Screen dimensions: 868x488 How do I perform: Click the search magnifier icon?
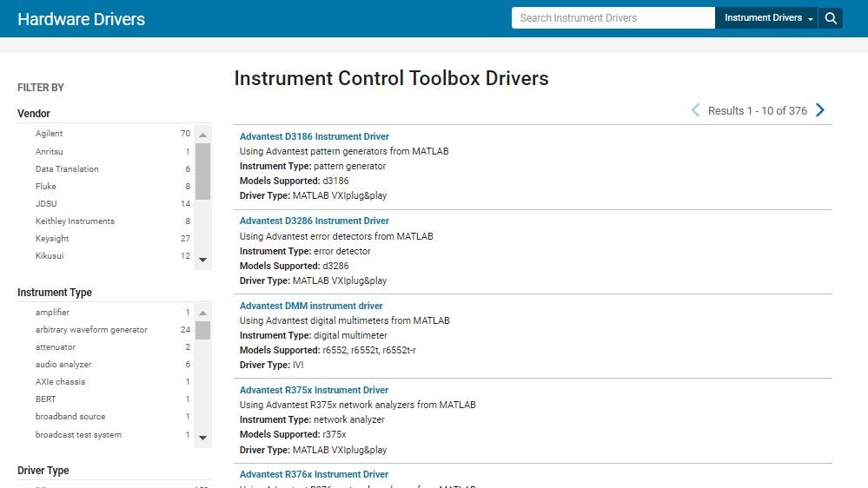831,18
